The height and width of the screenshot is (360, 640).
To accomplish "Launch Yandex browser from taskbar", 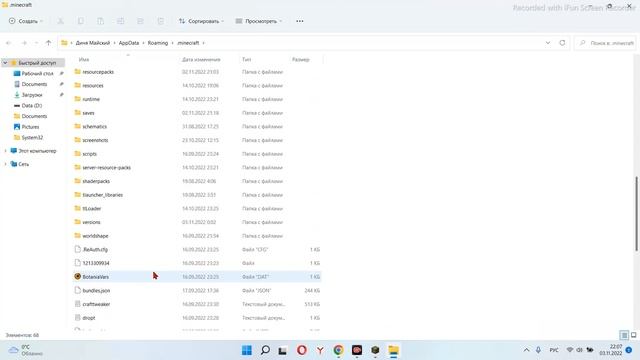I will tap(320, 350).
